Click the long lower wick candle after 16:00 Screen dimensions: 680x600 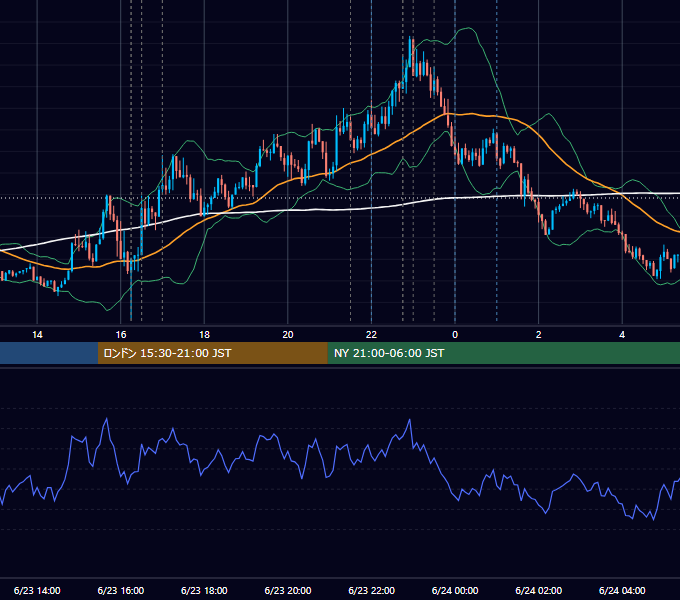[131, 286]
